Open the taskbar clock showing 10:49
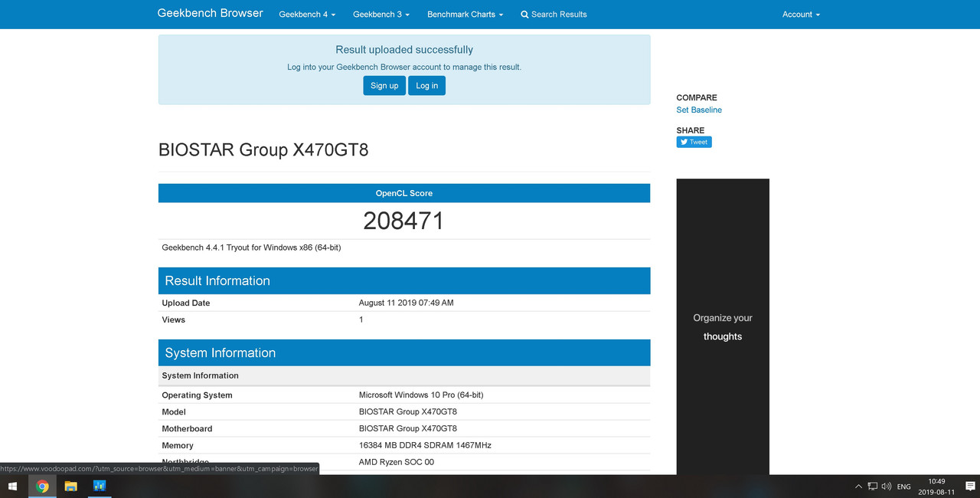 936,487
